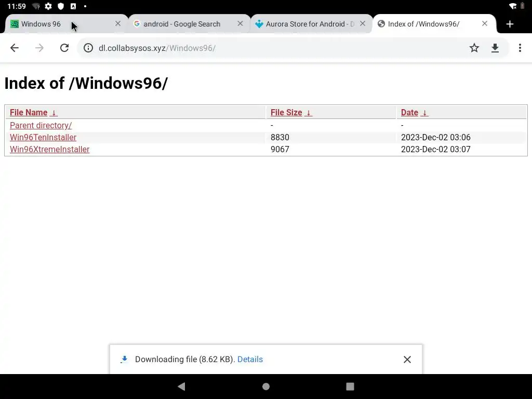Image resolution: width=532 pixels, height=399 pixels.
Task: Click the Windows 96 tab favicon
Action: [x=14, y=24]
